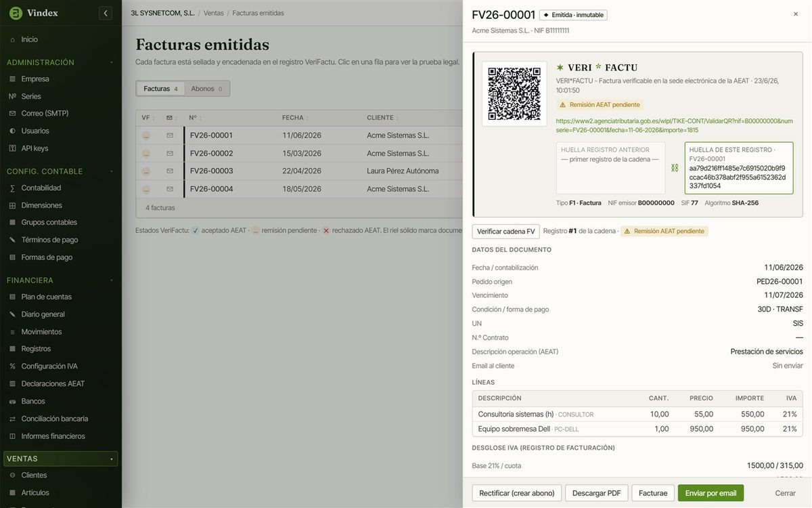Screen dimensions: 812x508
Task: Click Rectificar (crear abono) button
Action: coord(517,493)
